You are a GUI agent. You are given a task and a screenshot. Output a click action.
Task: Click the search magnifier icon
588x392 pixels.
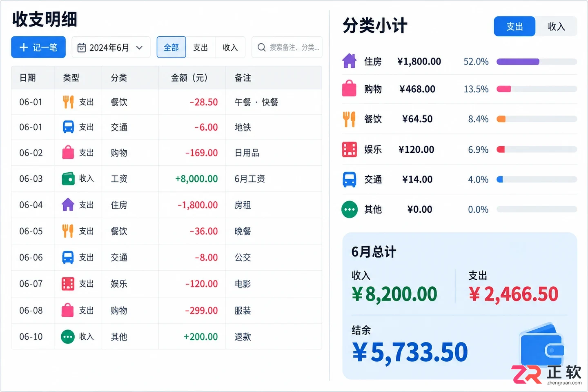point(262,48)
